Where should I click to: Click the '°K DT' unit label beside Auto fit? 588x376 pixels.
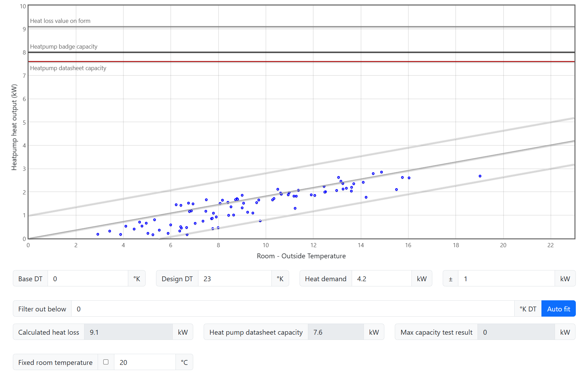[x=528, y=309]
